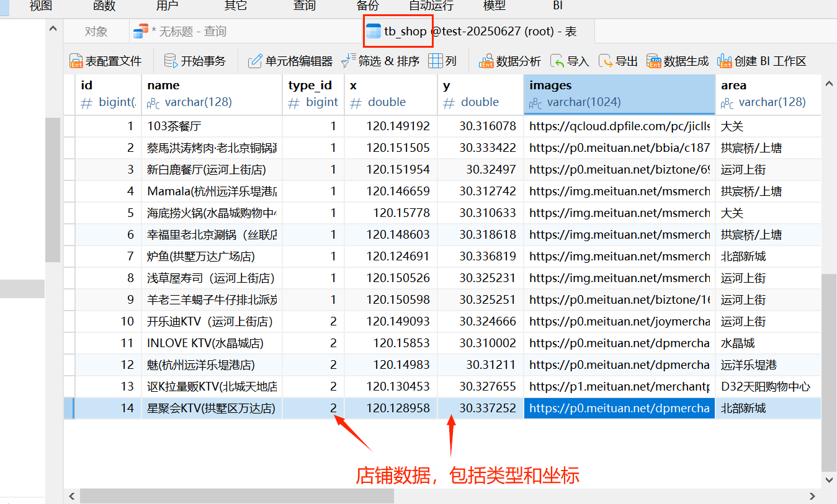
Task: Click the name column header
Action: point(212,94)
